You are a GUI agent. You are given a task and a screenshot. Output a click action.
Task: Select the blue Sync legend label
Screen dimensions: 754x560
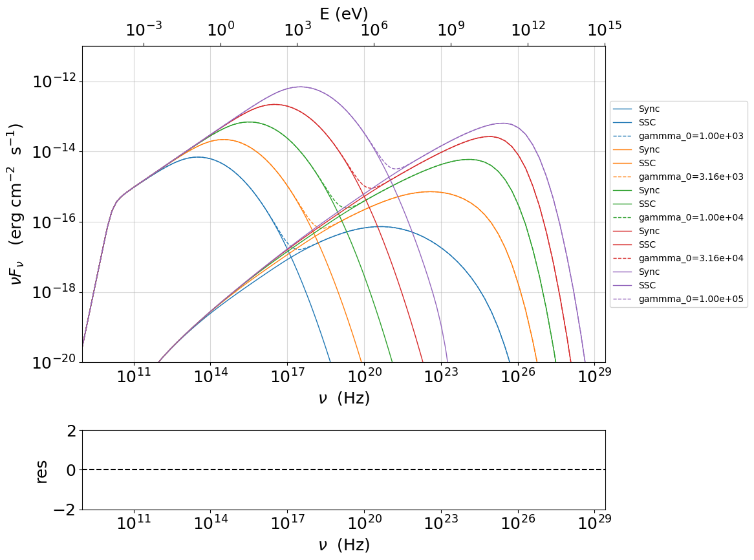(649, 109)
